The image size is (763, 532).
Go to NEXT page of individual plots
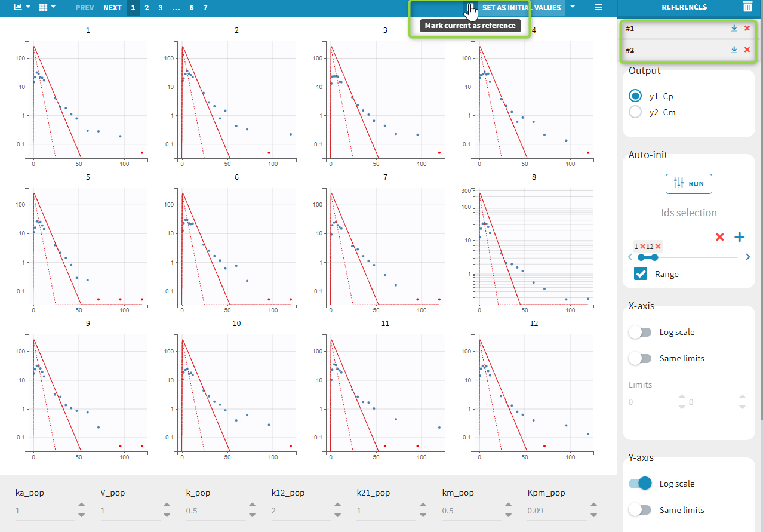(112, 8)
